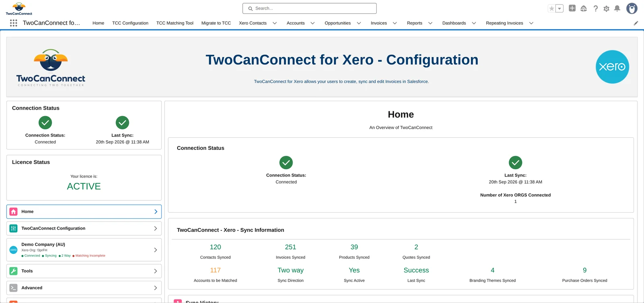Open the help question mark icon
Screen dimensions: 644x303
(596, 8)
